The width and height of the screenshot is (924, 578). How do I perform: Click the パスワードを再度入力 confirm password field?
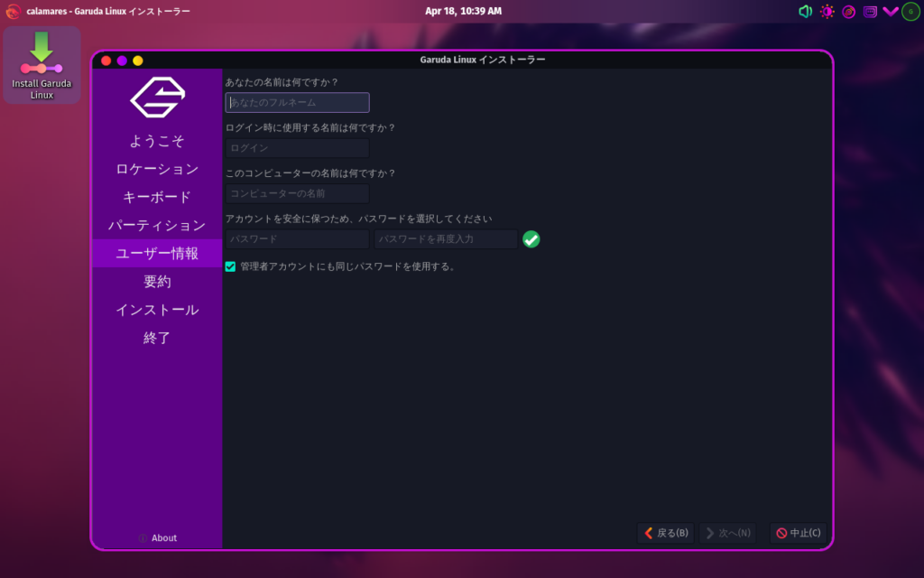pyautogui.click(x=446, y=239)
